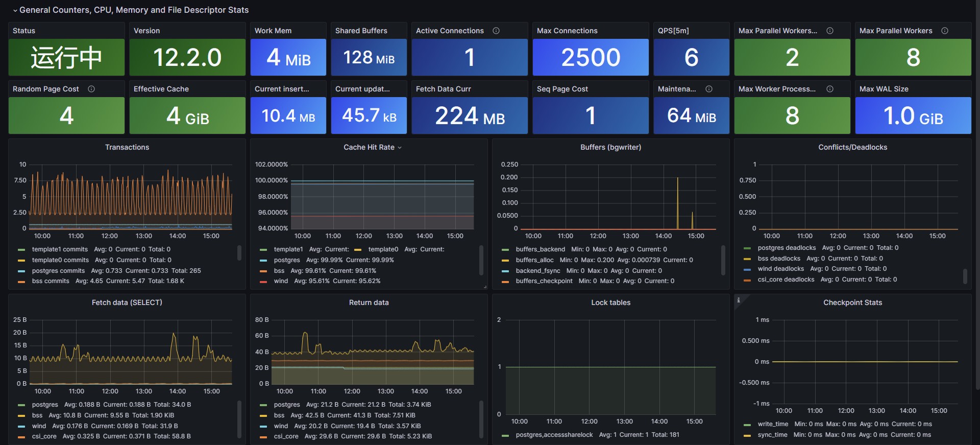Toggle the postgres deadlocks legend series
Image resolution: width=980 pixels, height=445 pixels.
(x=787, y=248)
